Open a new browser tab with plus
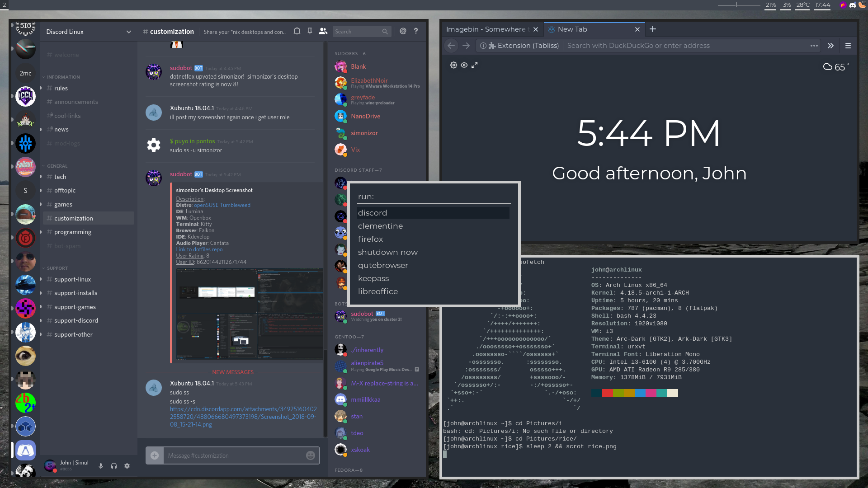This screenshot has width=868, height=488. click(653, 29)
